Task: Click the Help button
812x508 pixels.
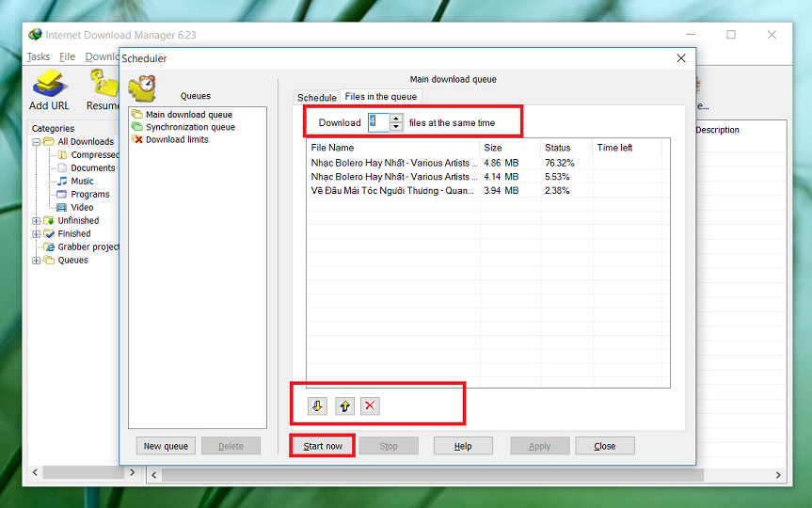Action: coord(463,446)
